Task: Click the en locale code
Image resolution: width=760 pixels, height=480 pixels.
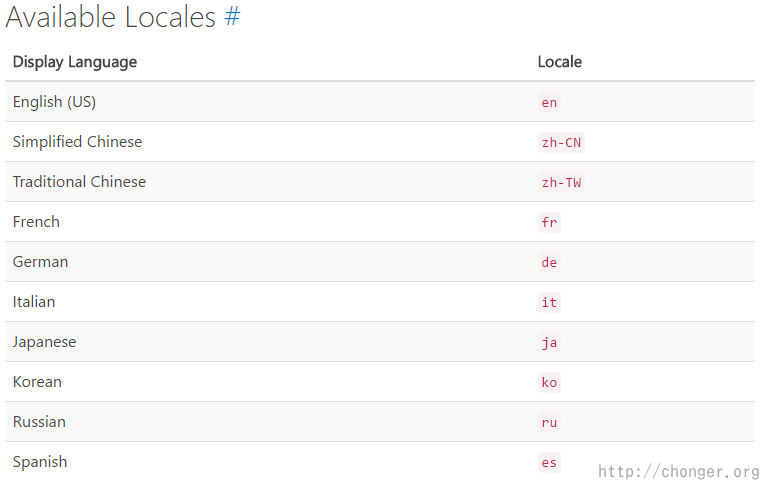Action: [x=549, y=102]
